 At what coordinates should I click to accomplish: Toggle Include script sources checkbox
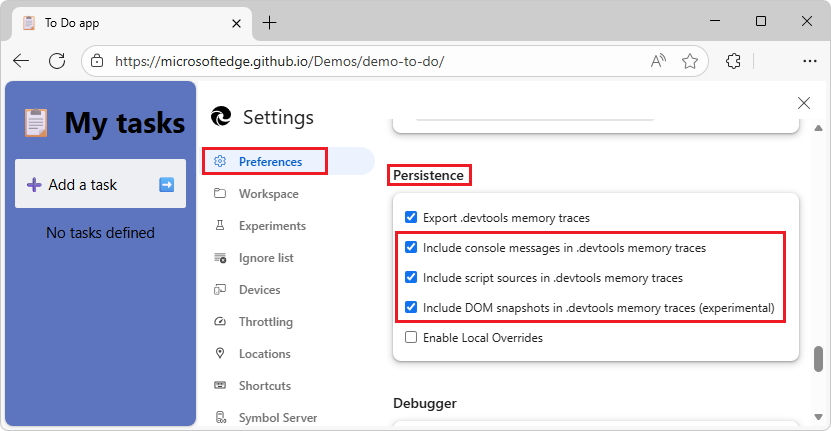pyautogui.click(x=410, y=277)
